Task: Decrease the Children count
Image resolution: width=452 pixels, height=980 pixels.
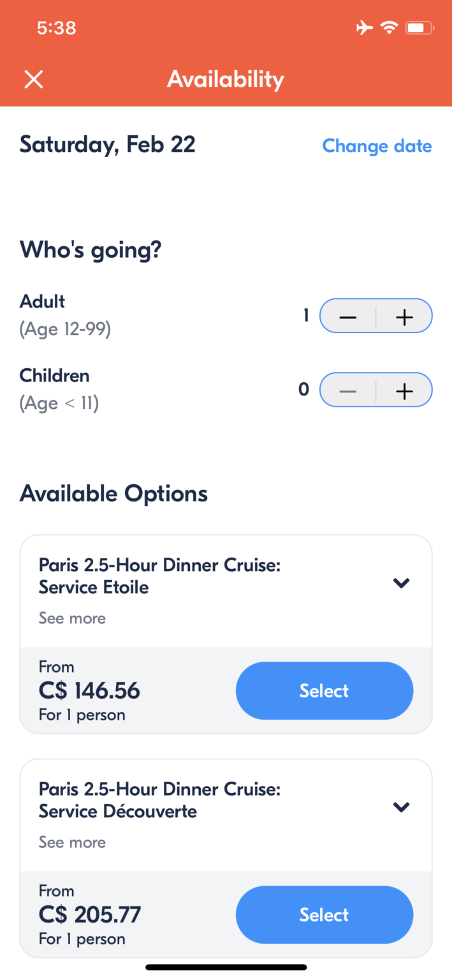Action: point(347,389)
